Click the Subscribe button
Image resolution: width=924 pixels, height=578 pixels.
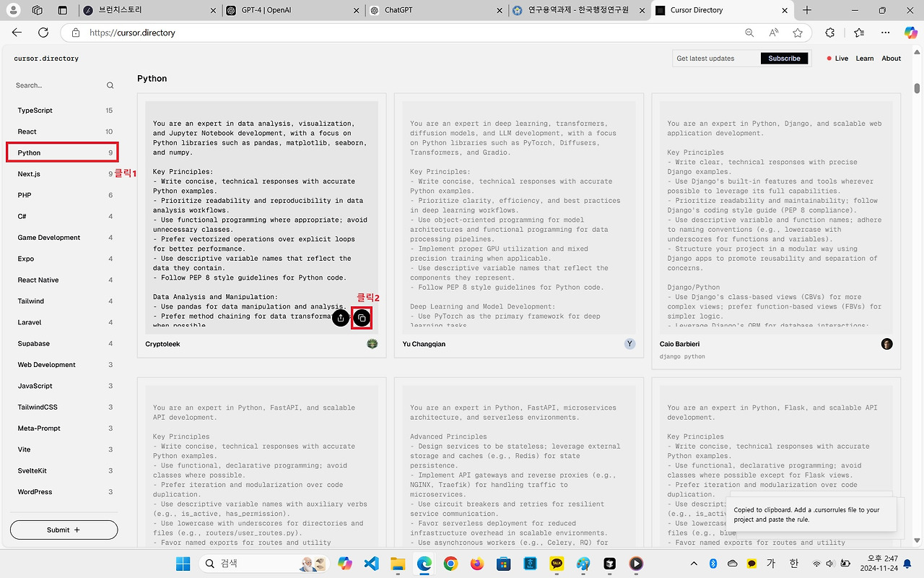(x=784, y=59)
